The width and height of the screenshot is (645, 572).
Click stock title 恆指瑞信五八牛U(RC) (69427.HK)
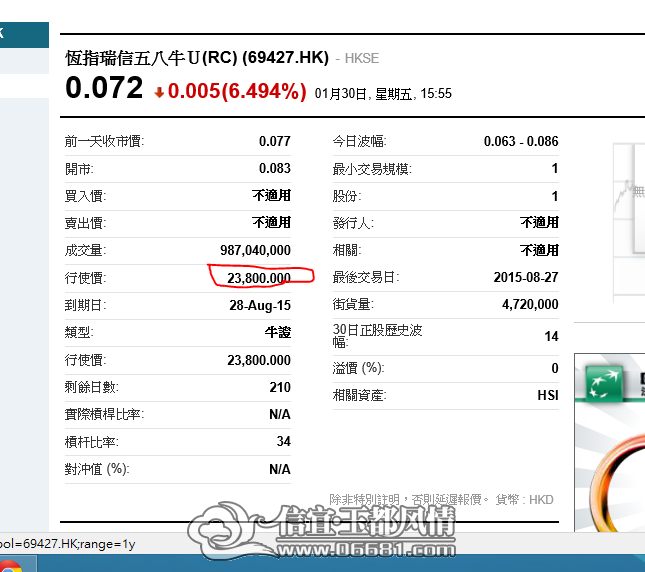tap(197, 58)
